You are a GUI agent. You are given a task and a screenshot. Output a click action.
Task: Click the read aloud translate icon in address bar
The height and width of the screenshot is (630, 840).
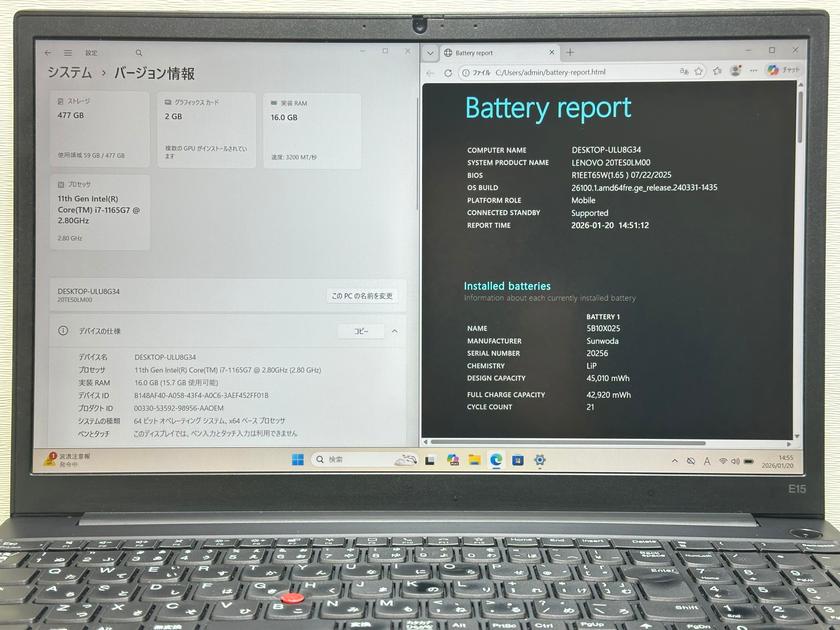pyautogui.click(x=684, y=71)
